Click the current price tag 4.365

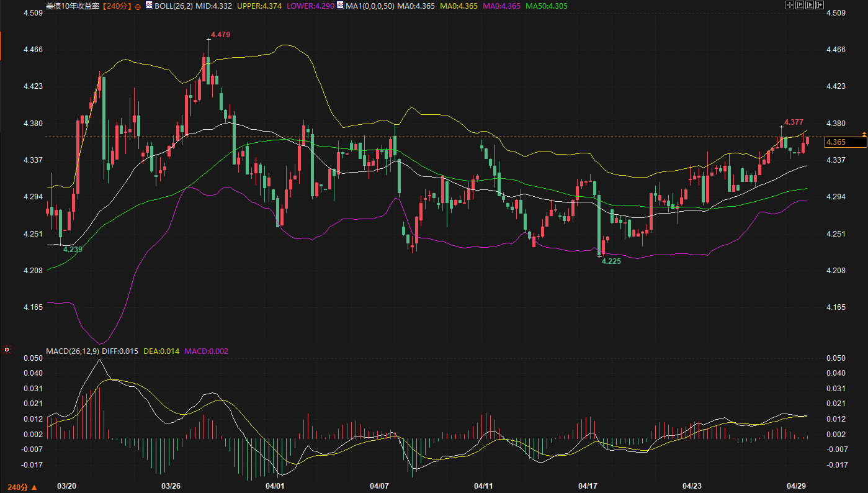click(x=844, y=142)
